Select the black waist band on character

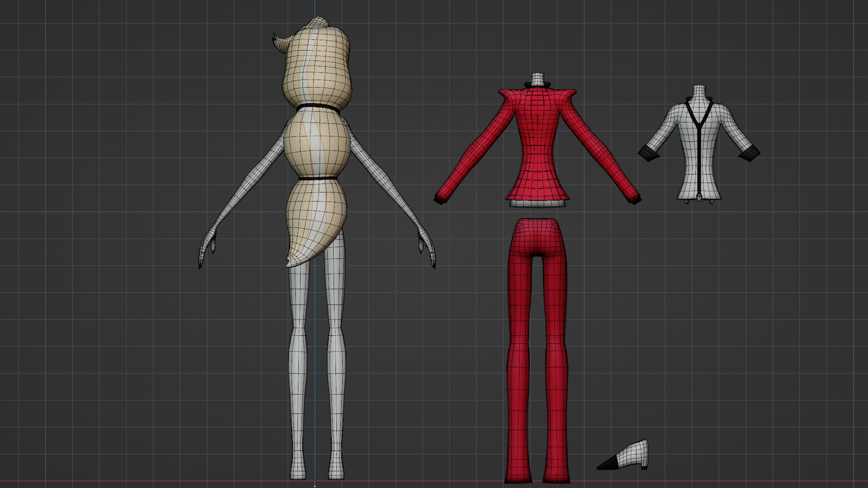[x=318, y=179]
